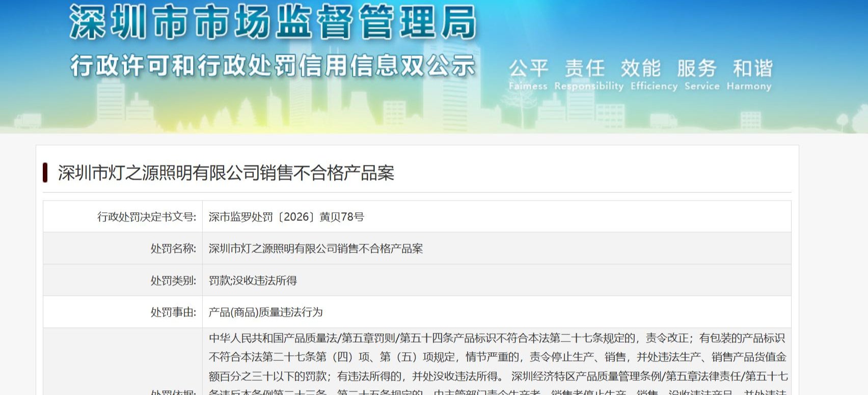Click the 处罚名称 label cell
The image size is (868, 395).
(x=123, y=248)
